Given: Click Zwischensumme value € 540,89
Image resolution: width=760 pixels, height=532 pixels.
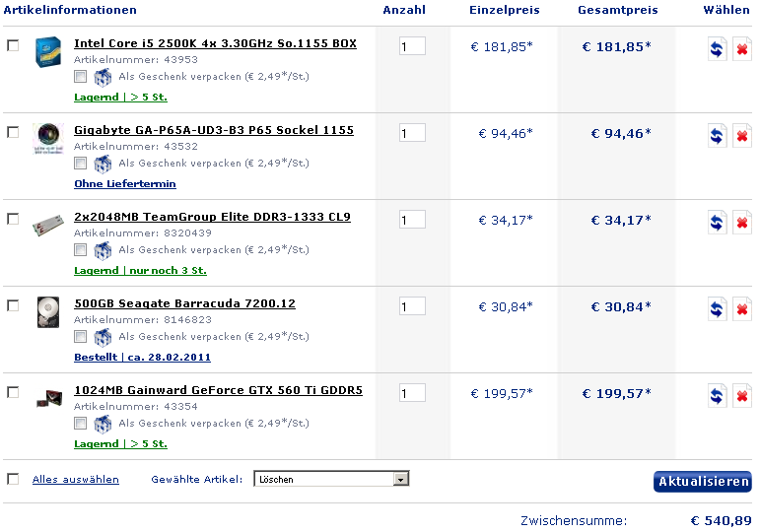Looking at the screenshot, I should coord(721,521).
